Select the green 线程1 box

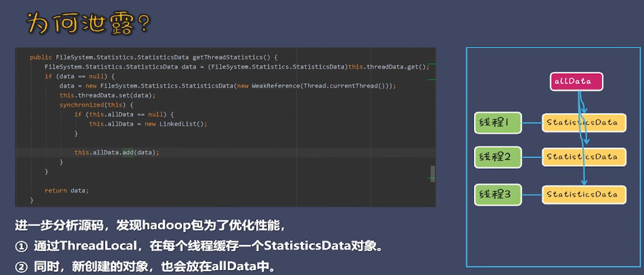coord(497,123)
